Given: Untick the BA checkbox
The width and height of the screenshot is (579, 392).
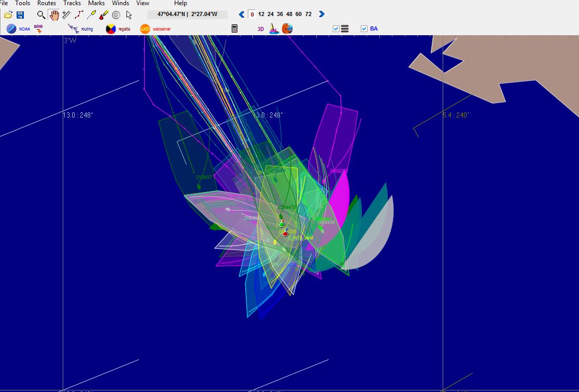Looking at the screenshot, I should 364,29.
